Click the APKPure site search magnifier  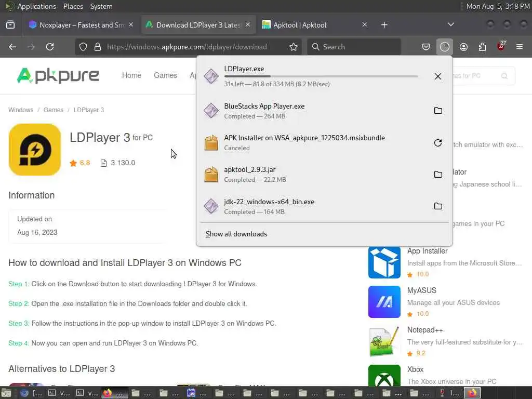click(504, 76)
